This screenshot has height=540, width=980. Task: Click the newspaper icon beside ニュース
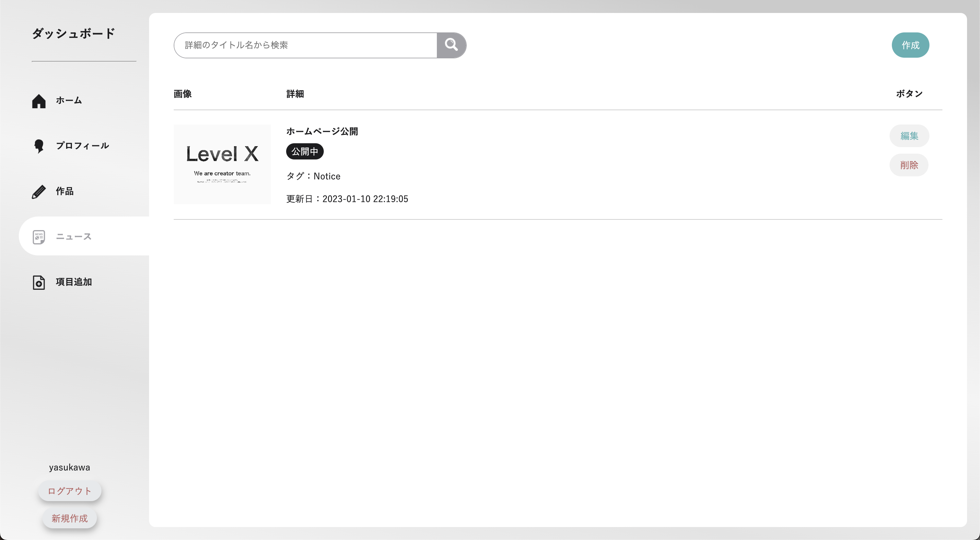tap(39, 237)
